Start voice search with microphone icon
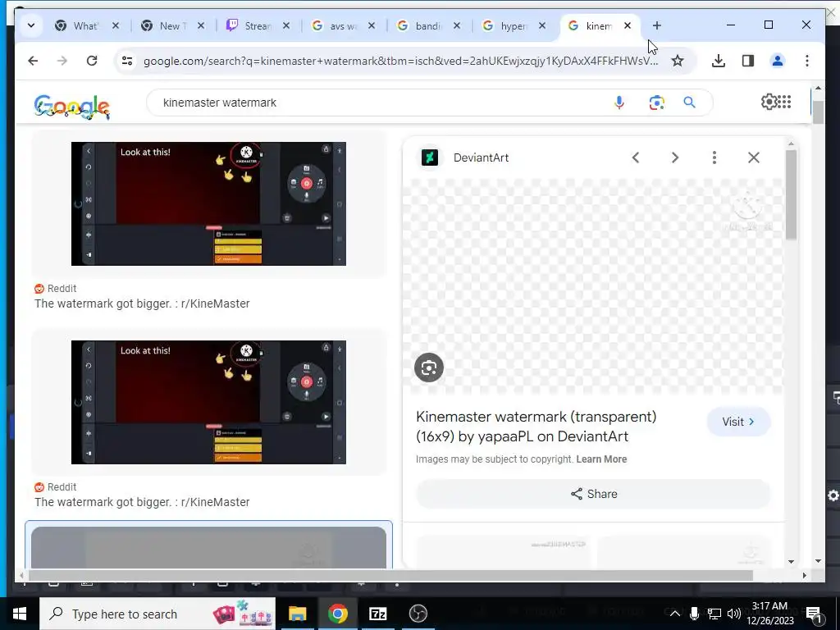This screenshot has height=630, width=840. point(619,103)
